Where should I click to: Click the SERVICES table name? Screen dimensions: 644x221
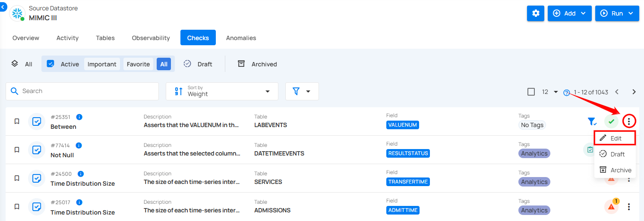[x=268, y=182]
